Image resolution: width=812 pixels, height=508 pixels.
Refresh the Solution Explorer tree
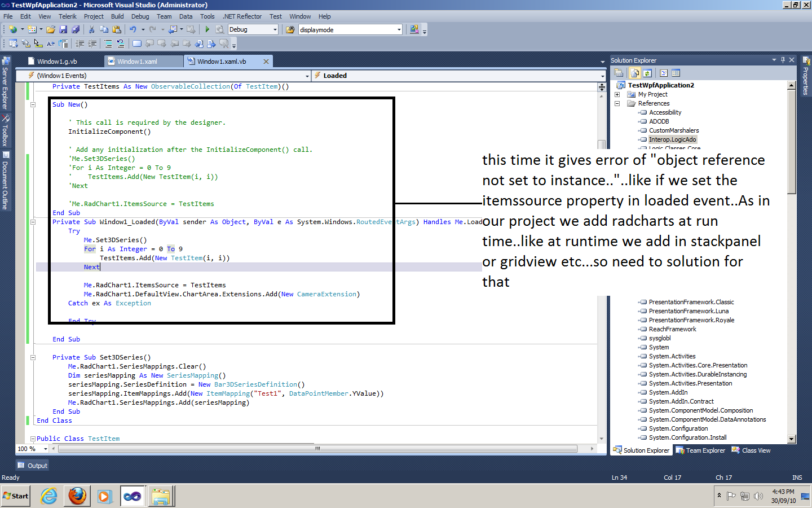point(647,73)
